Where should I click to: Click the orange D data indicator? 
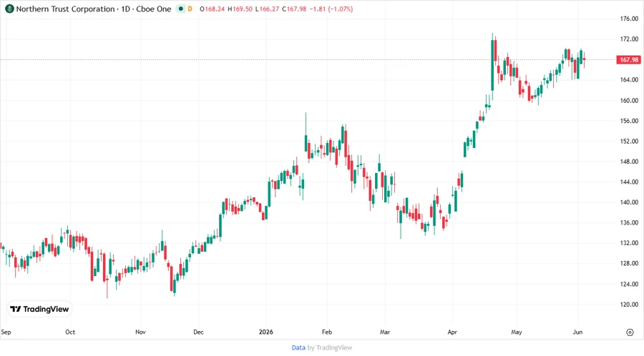pyautogui.click(x=190, y=9)
